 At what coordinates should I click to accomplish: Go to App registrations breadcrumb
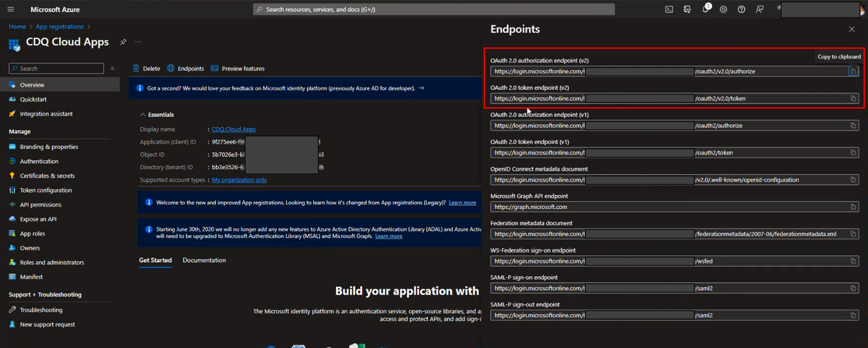coord(60,27)
